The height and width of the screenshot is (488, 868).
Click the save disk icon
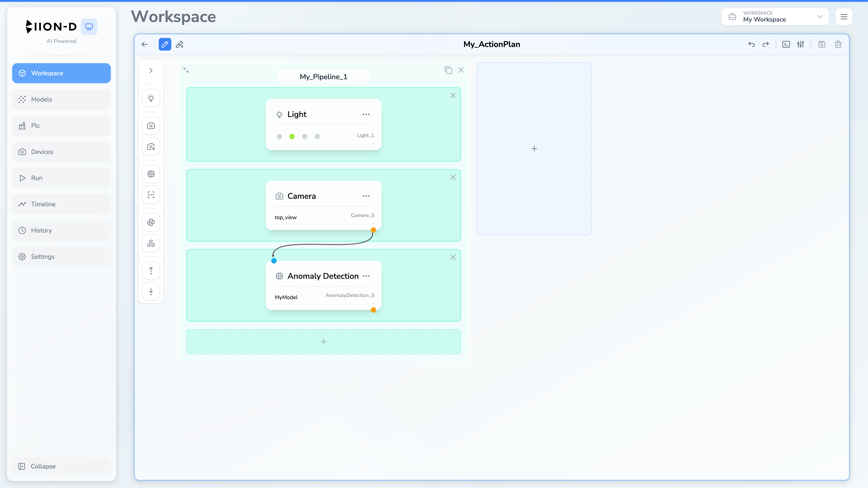point(822,44)
